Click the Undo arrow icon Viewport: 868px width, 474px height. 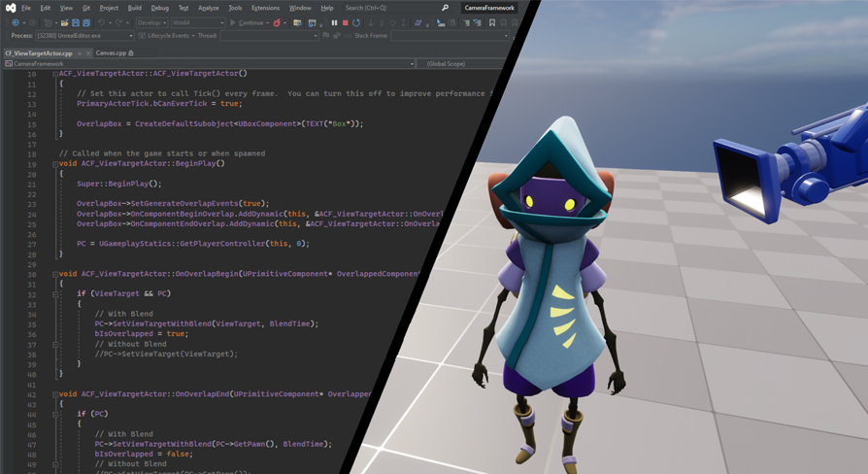click(101, 22)
